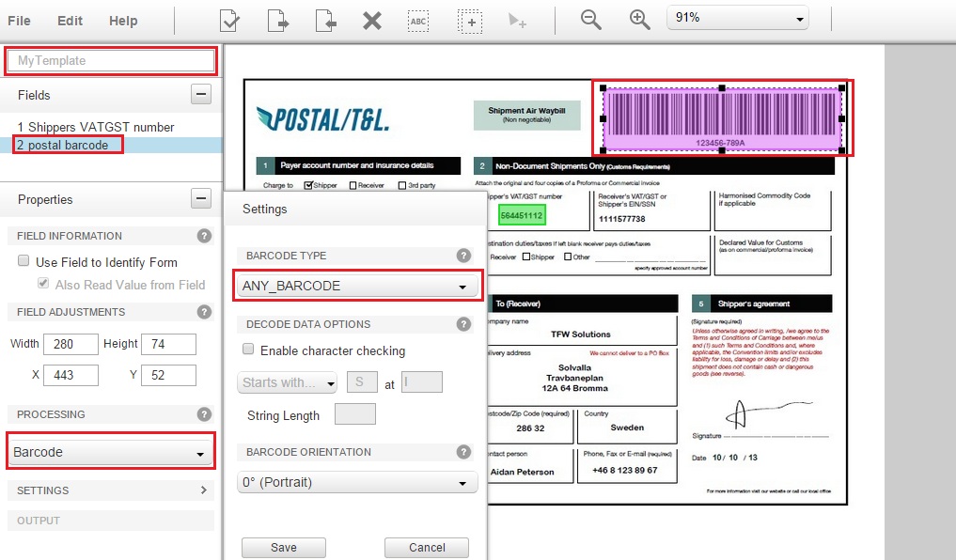Click the document checkmark toolbar icon
The image size is (956, 560).
[x=229, y=20]
